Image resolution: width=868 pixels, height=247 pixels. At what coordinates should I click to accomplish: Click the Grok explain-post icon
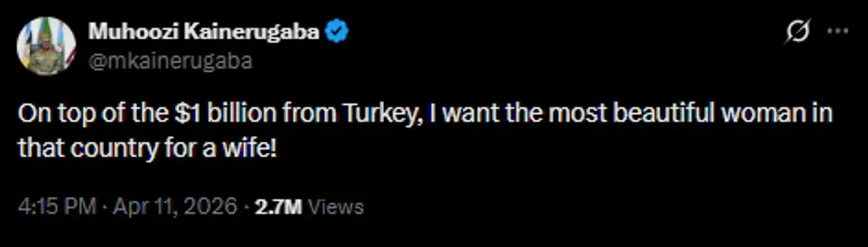click(x=797, y=32)
